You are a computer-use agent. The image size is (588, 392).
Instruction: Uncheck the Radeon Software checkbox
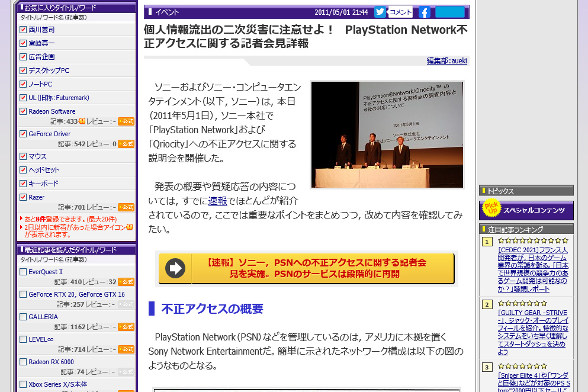[23, 111]
